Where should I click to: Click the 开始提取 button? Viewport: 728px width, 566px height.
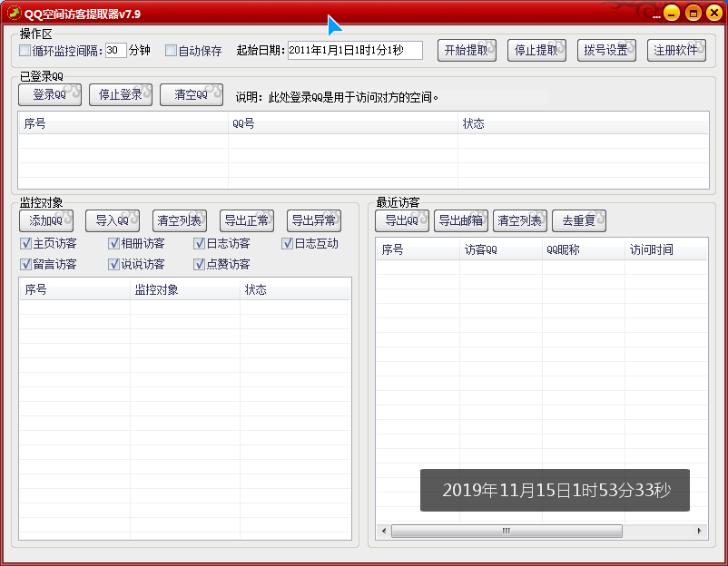(x=467, y=50)
